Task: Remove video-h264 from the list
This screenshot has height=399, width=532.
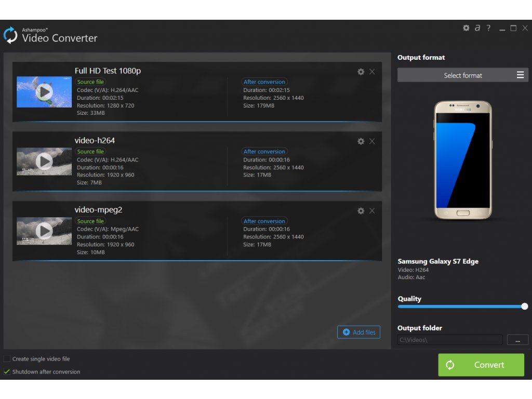Action: pos(372,141)
